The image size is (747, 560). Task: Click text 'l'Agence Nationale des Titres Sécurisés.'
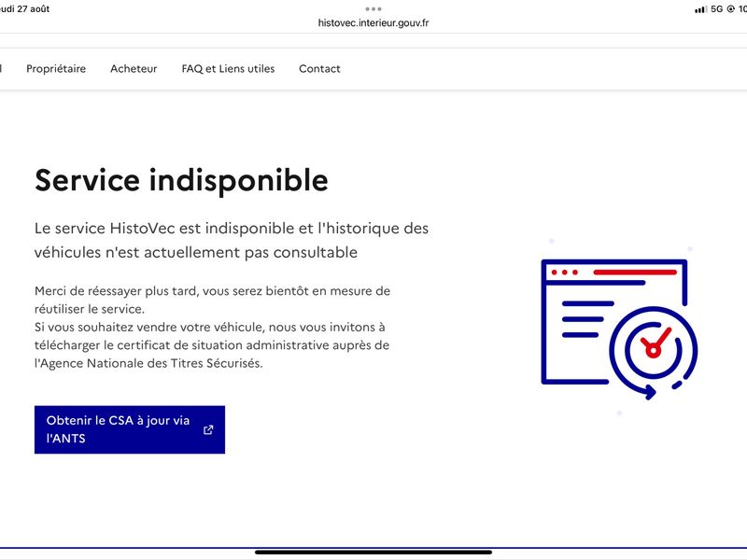pyautogui.click(x=148, y=363)
